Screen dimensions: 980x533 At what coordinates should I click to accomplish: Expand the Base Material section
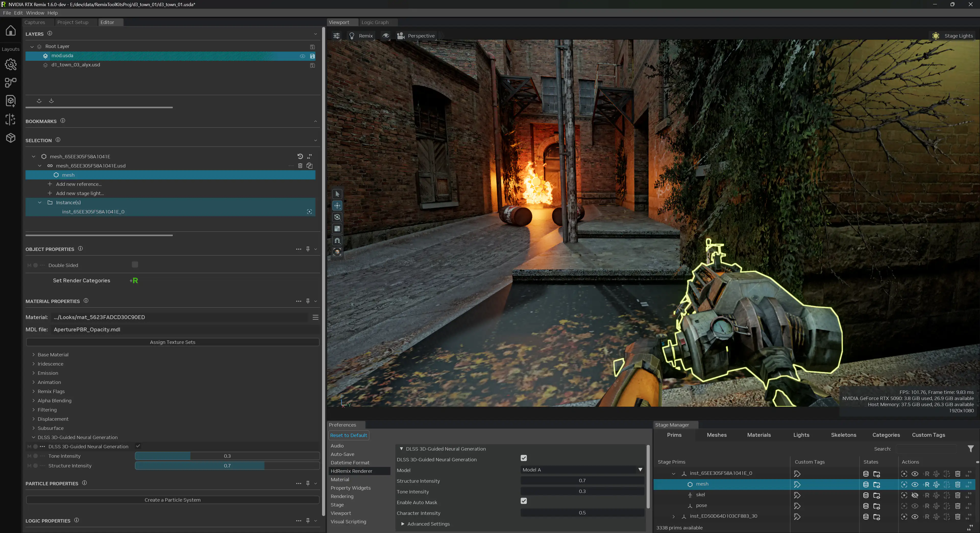point(33,355)
